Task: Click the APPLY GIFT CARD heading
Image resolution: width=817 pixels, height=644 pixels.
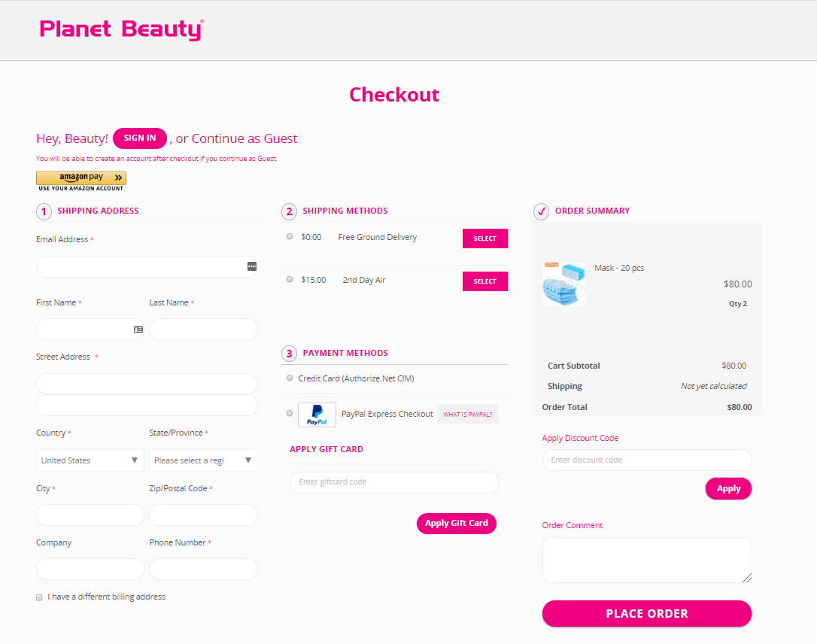Action: 326,449
